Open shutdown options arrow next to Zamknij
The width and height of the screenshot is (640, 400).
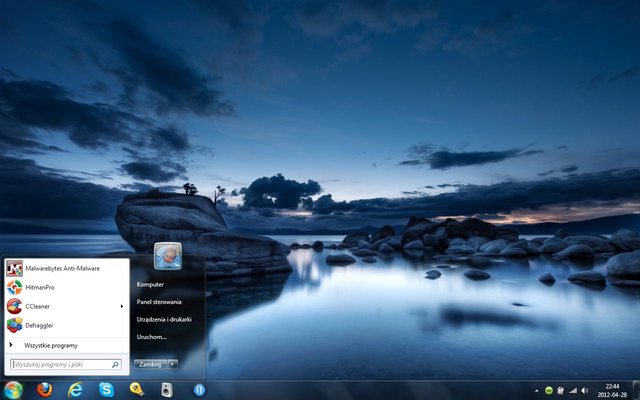click(173, 364)
